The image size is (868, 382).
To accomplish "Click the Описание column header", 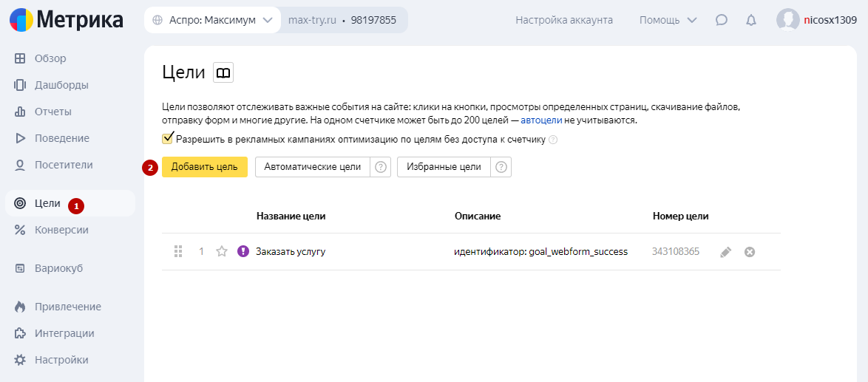I will [x=478, y=216].
